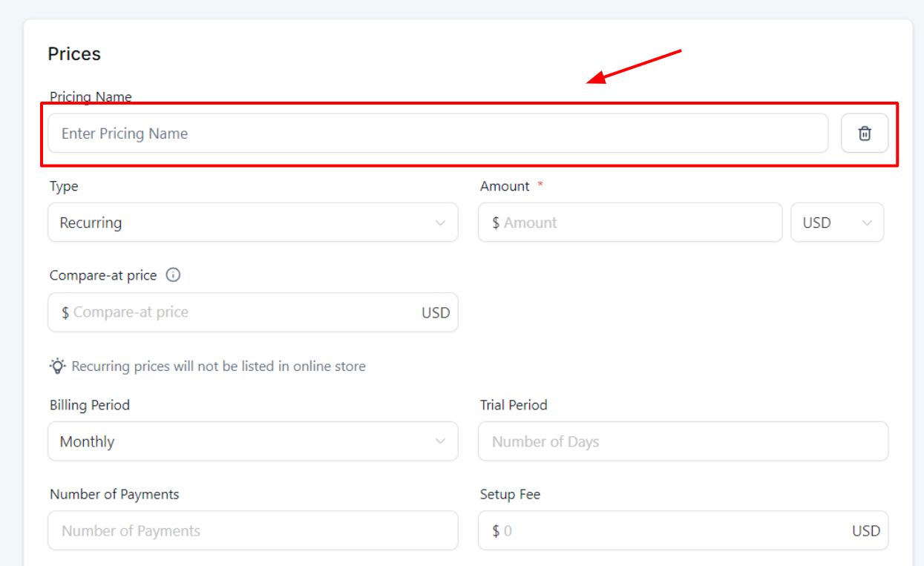The width and height of the screenshot is (924, 566).
Task: Click the Pricing Name label
Action: click(91, 97)
